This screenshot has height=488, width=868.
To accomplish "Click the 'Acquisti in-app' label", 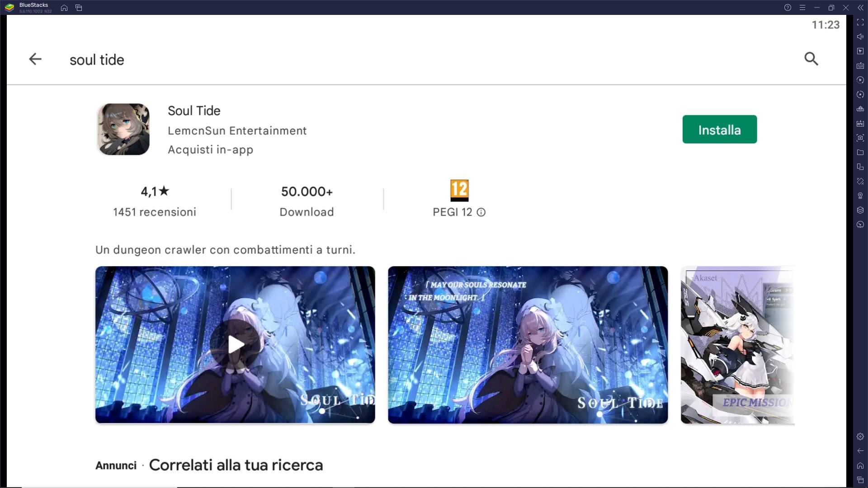I will click(x=210, y=150).
